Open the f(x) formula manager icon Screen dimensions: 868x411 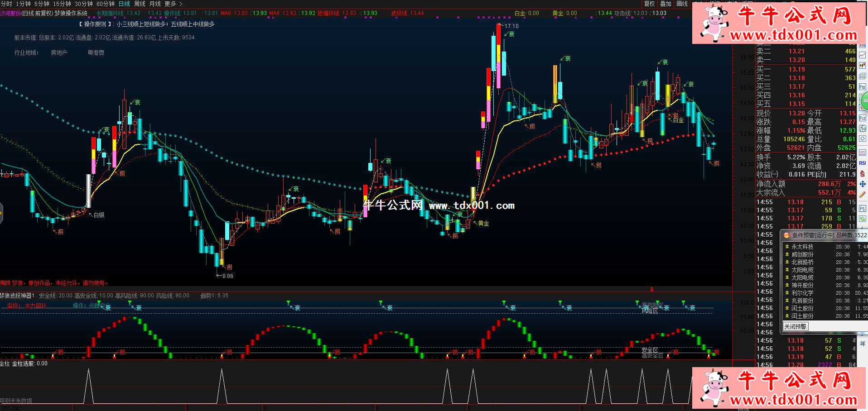pos(863,129)
